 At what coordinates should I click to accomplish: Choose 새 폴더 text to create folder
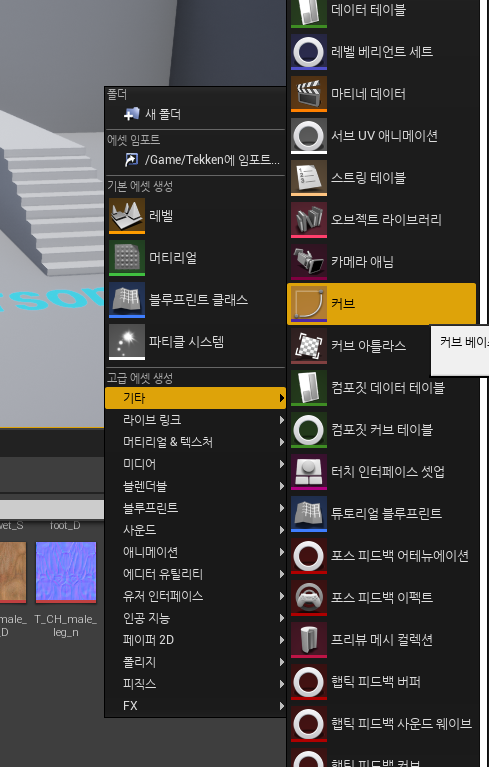[163, 114]
